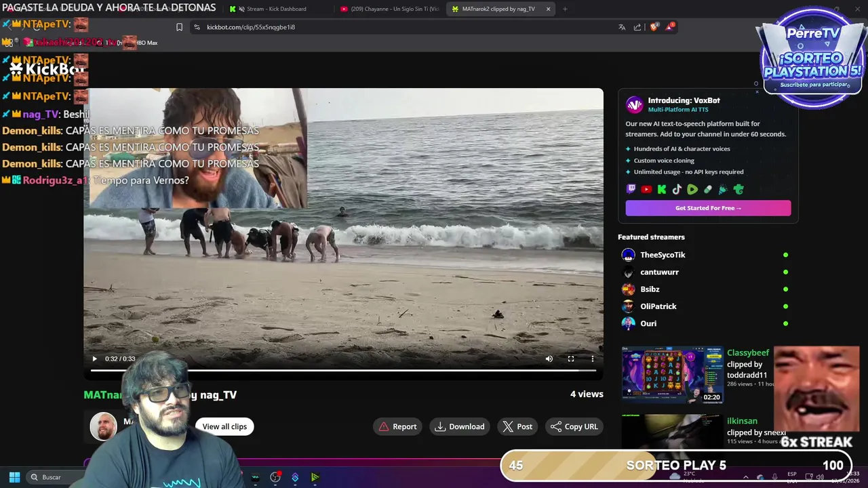Switch to Chayanne YouTube tab
Screen dimensions: 868x488
click(x=389, y=9)
